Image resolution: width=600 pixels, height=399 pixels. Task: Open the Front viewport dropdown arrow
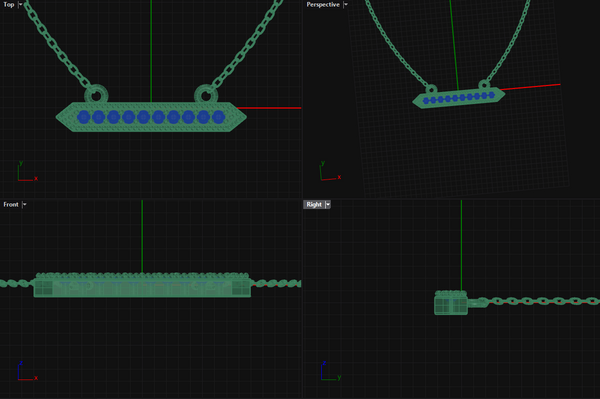24,205
